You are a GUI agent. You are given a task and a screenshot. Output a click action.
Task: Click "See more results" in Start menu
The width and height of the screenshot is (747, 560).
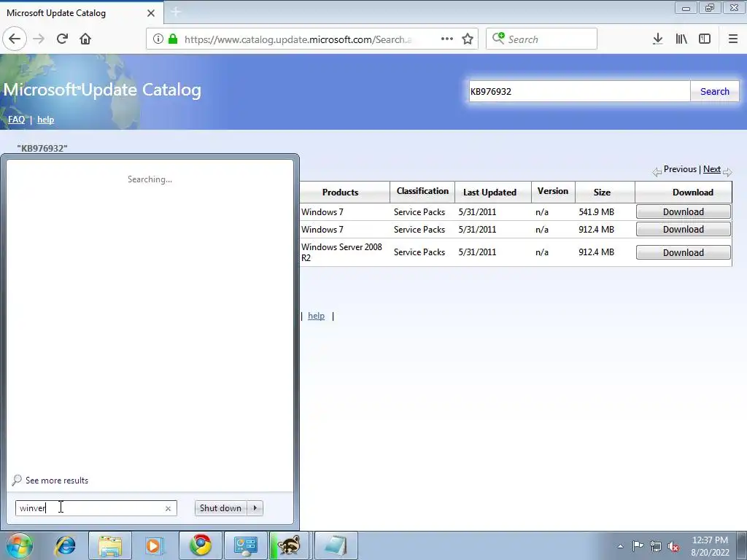57,481
